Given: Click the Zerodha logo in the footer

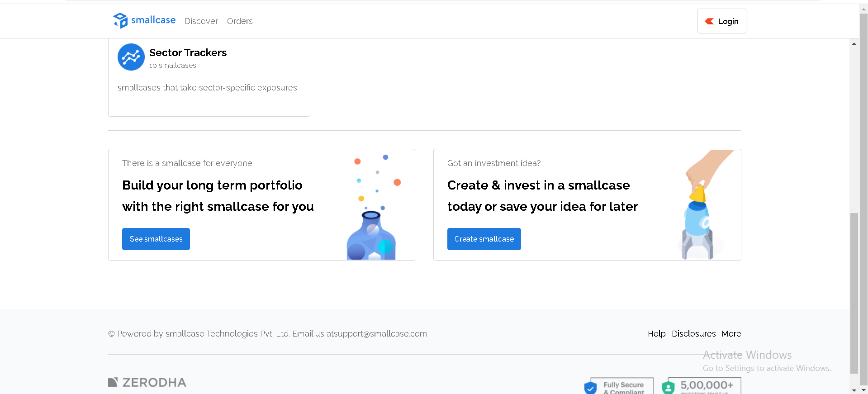Looking at the screenshot, I should [147, 382].
